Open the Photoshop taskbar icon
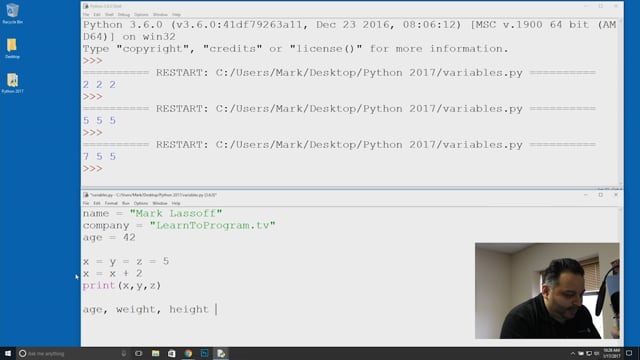This screenshot has width=640, height=360. [204, 353]
